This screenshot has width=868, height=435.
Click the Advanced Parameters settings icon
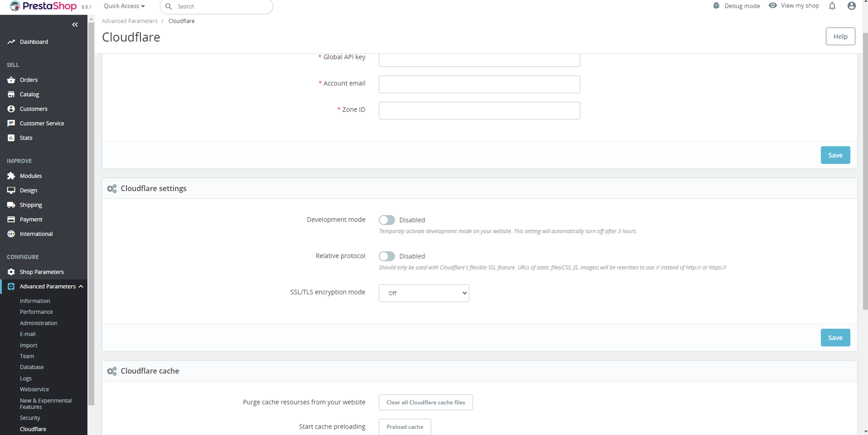(x=11, y=286)
